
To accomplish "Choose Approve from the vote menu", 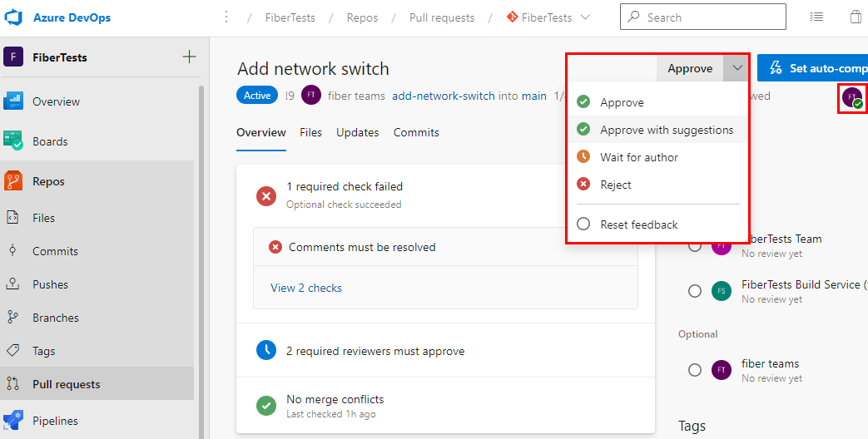I will coord(657,102).
